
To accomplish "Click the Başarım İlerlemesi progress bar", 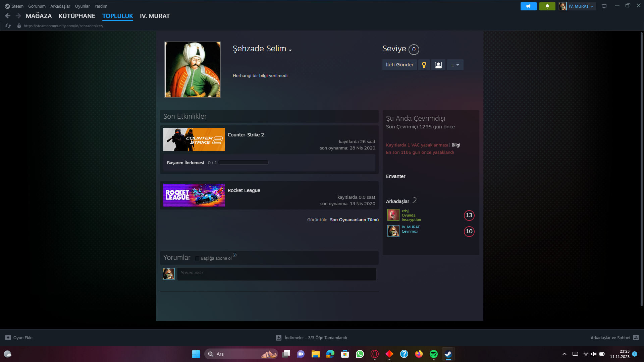I will (243, 163).
